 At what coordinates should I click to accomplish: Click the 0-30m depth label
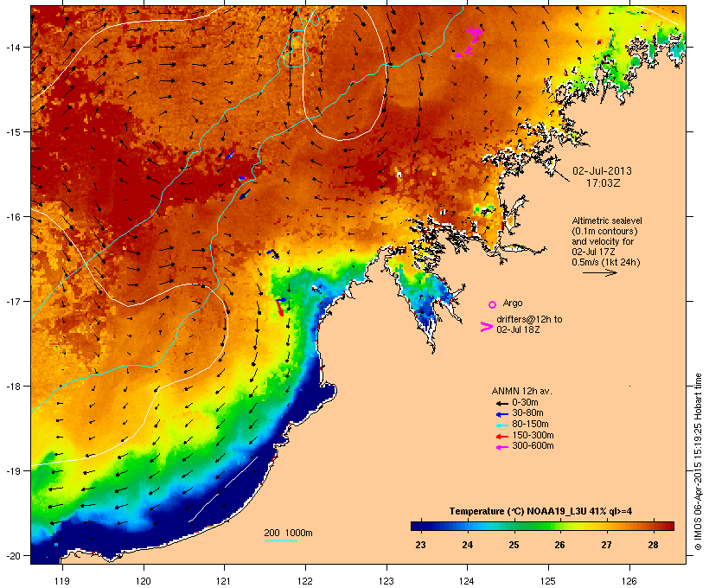(x=525, y=403)
